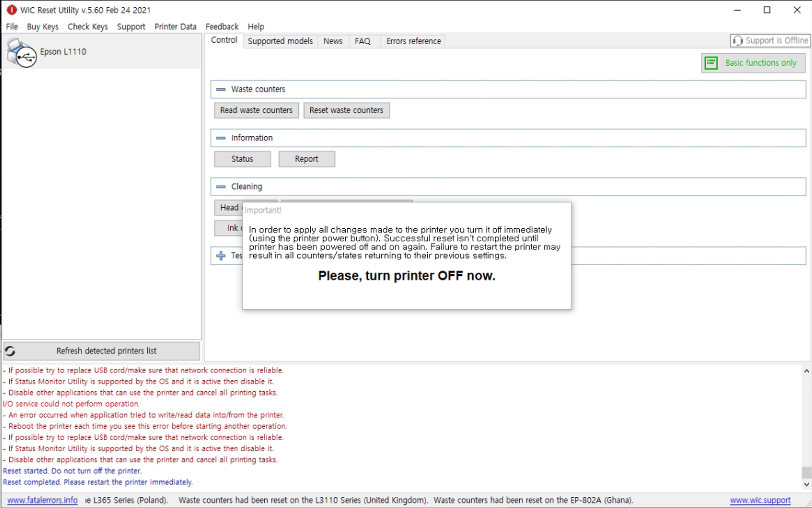Screen dimensions: 812x508
Task: Expand the Test section with plus icon
Action: 221,256
